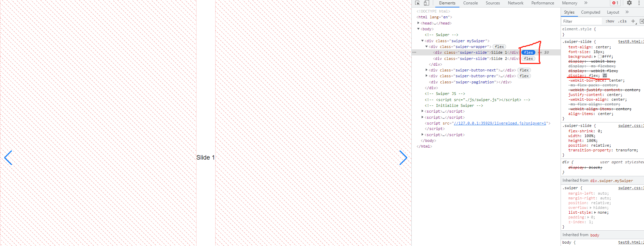Open the Sources tab
Viewport: 644px width, 246px height.
tap(493, 3)
